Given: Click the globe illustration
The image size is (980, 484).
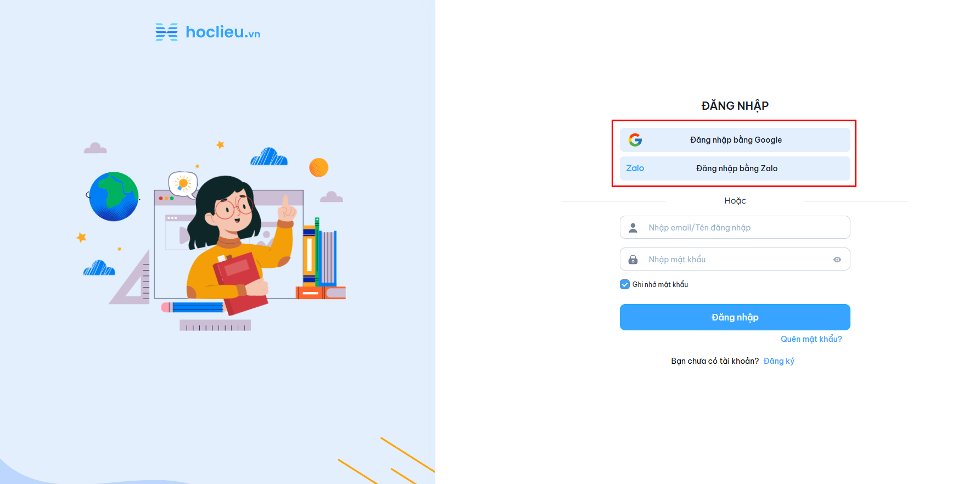Looking at the screenshot, I should (114, 196).
